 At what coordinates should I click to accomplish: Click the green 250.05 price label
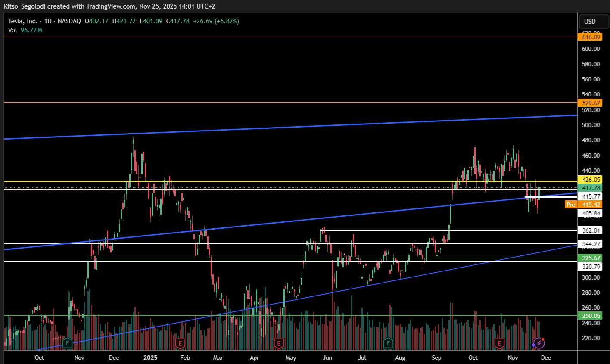pyautogui.click(x=591, y=316)
